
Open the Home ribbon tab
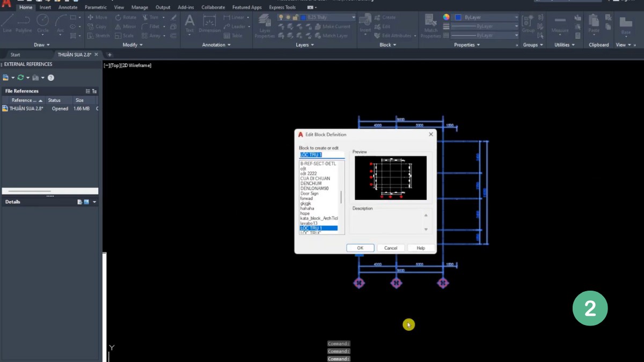pyautogui.click(x=26, y=8)
